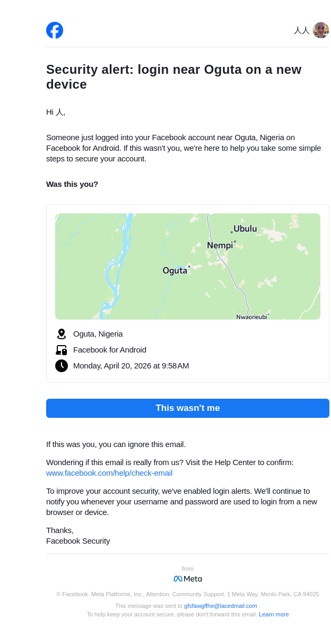The height and width of the screenshot is (644, 331).
Task: Click the Nwaoriеubi label on map
Action: 251,316
